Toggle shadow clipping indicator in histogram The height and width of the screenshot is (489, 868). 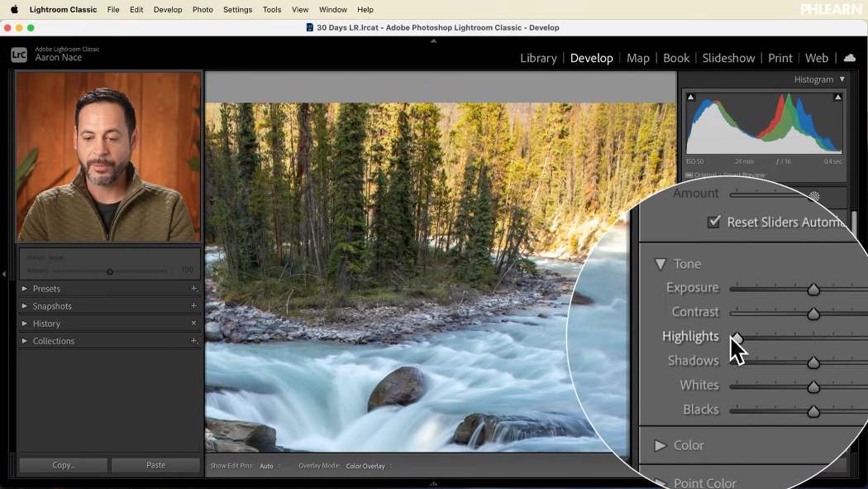coord(690,97)
